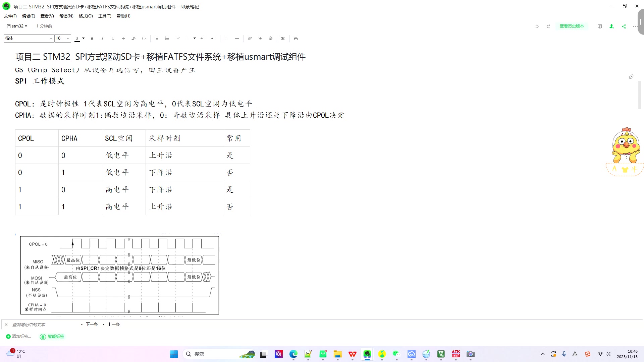
Task: Click 查看历史版本 to view history
Action: (572, 26)
